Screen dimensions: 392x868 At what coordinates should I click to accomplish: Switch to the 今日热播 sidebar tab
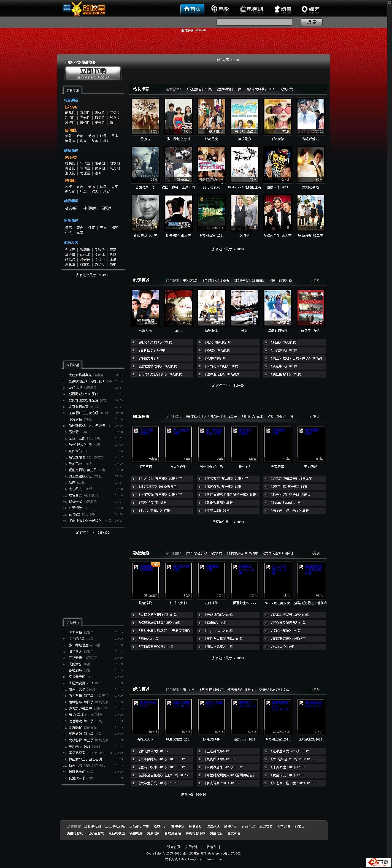[x=72, y=365]
